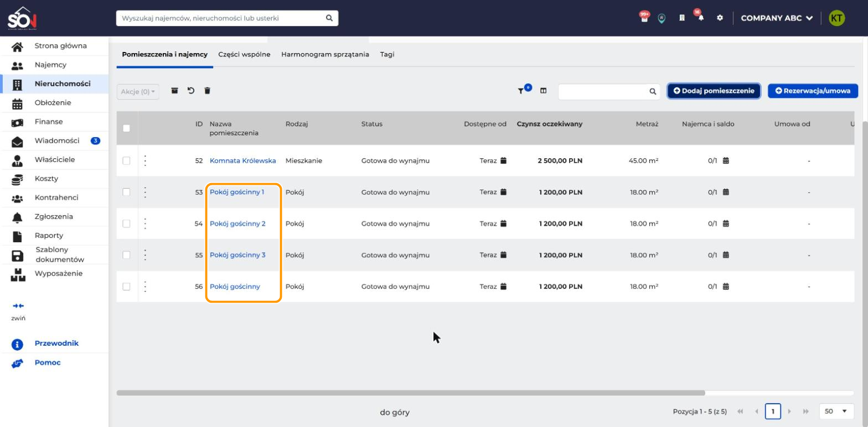Switch to the Tagi tab
The width and height of the screenshot is (868, 427).
(387, 55)
